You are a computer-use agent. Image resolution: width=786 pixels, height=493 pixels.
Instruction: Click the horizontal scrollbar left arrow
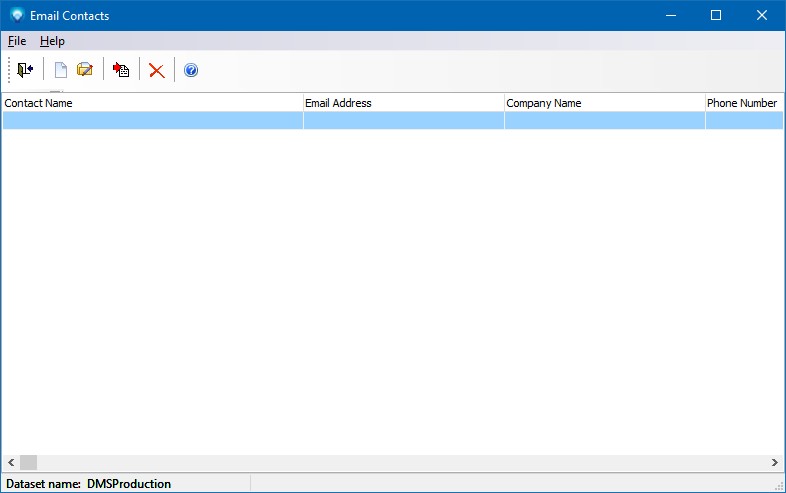coord(10,463)
